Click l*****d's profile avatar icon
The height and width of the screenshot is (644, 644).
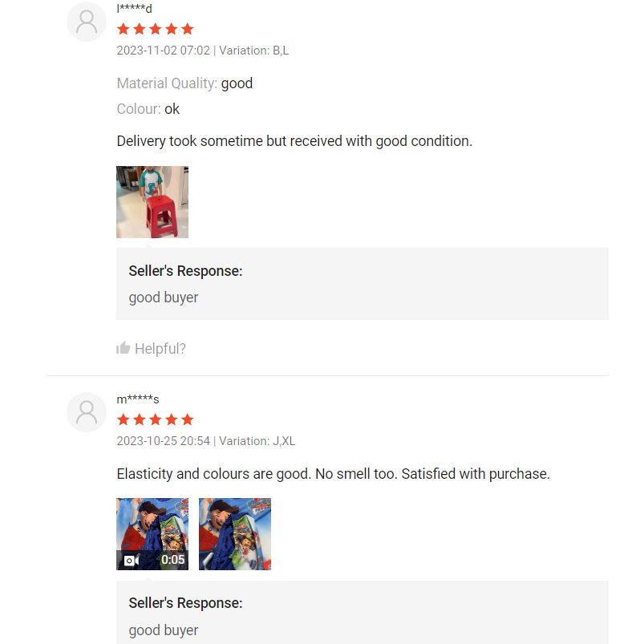click(x=87, y=22)
